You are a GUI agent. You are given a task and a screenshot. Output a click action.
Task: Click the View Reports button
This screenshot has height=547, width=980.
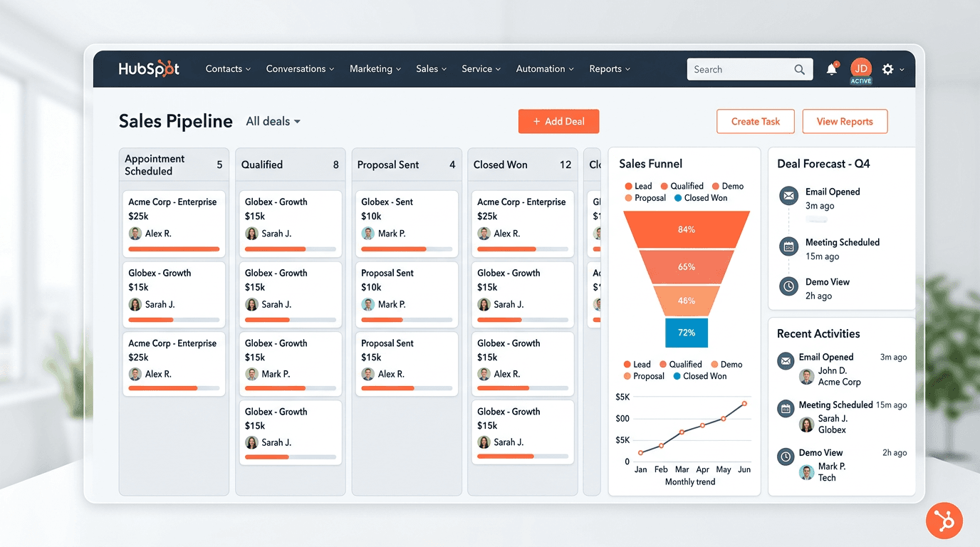click(x=845, y=121)
